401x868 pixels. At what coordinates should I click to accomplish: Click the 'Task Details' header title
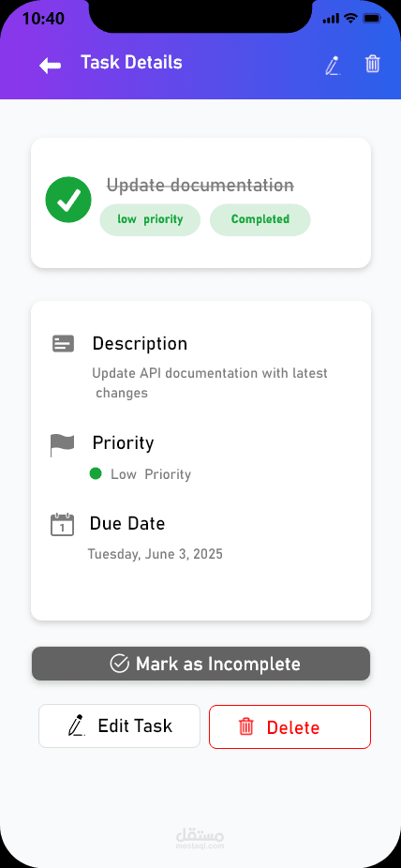(x=132, y=62)
